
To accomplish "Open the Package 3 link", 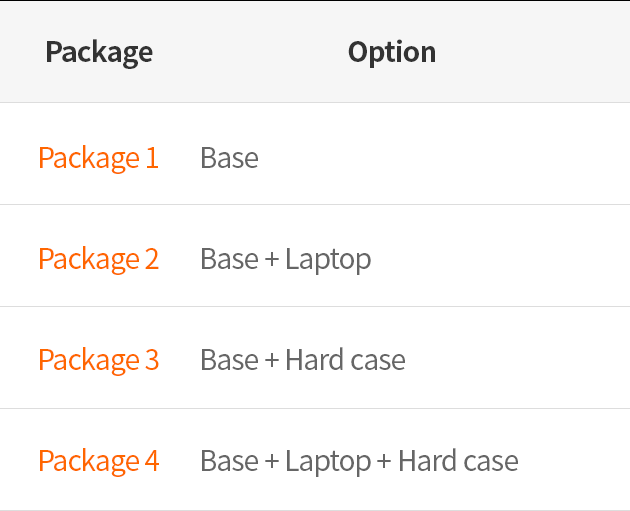I will pyautogui.click(x=98, y=360).
